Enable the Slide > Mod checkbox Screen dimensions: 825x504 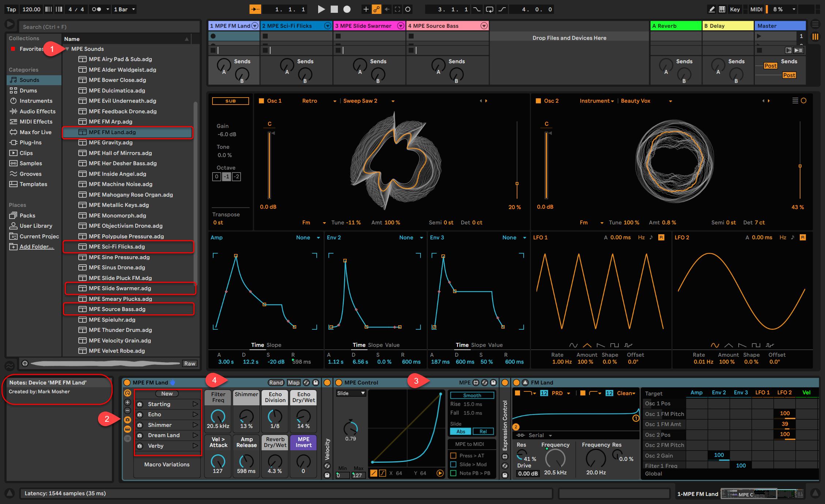(x=453, y=464)
